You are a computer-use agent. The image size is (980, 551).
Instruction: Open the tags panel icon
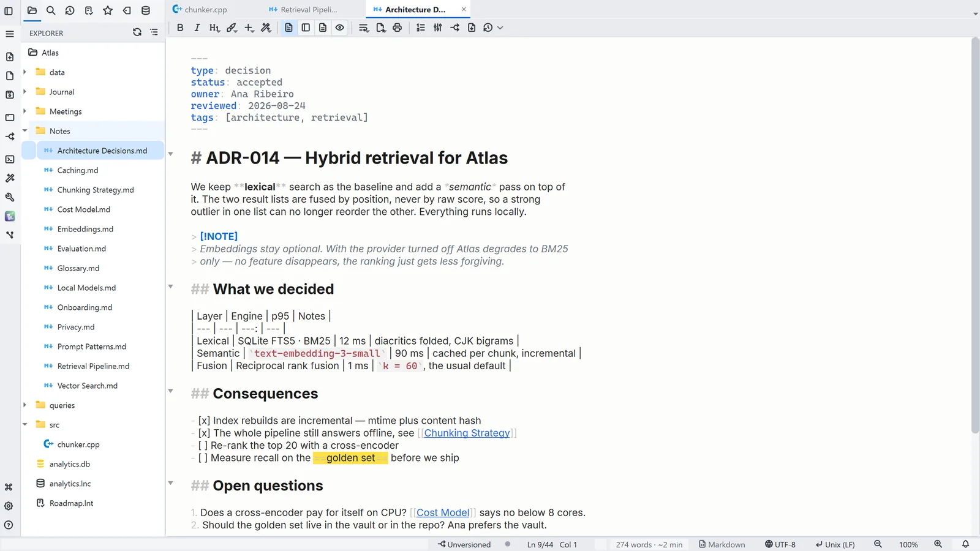(x=127, y=10)
